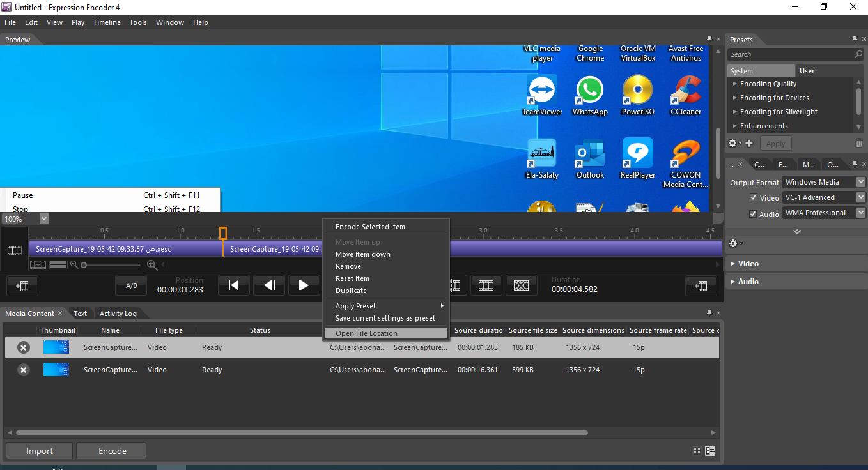Jump to the previous edit point
This screenshot has height=470, width=868.
tap(234, 285)
